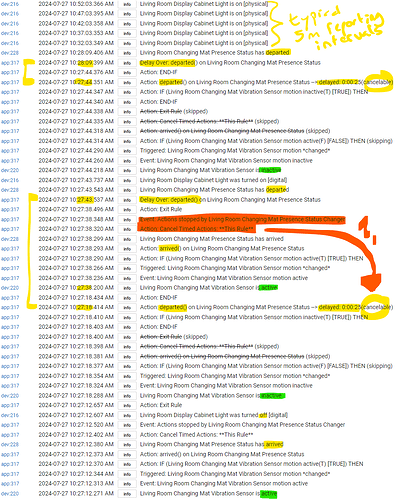Image resolution: width=407 pixels, height=500 pixels.
Task: Open app:317 link on the 10:28:09.399 row
Action: coord(10,63)
